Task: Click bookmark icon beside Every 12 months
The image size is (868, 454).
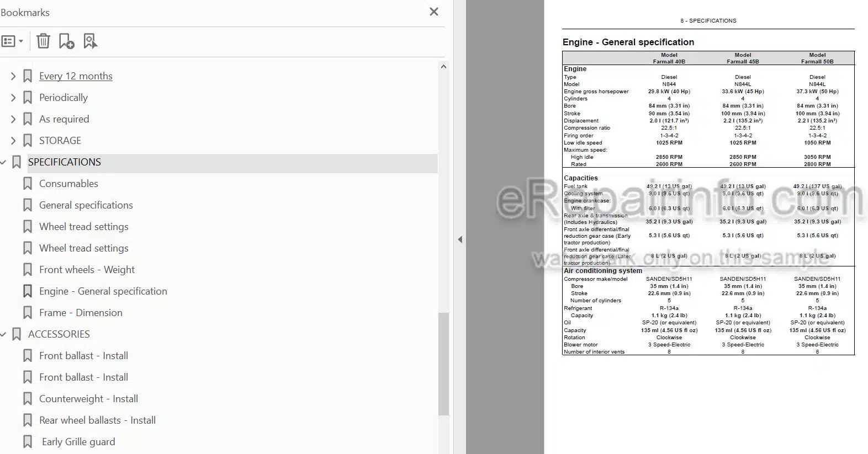Action: [x=28, y=76]
